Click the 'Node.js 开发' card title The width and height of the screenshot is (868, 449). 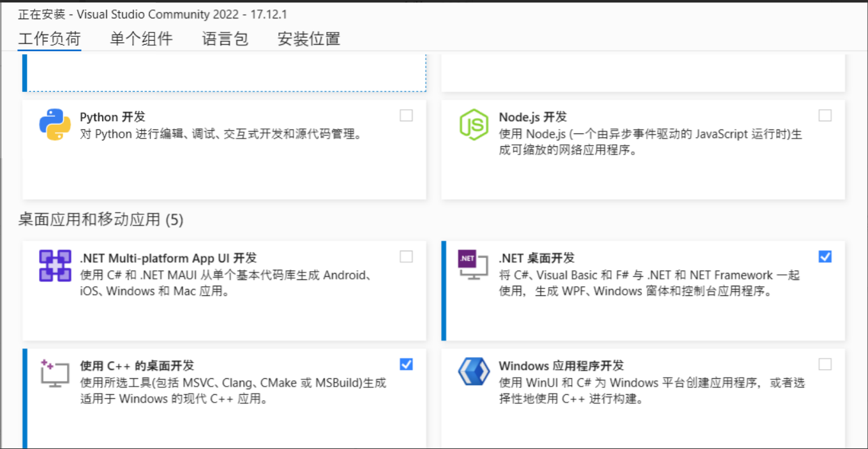(x=532, y=117)
